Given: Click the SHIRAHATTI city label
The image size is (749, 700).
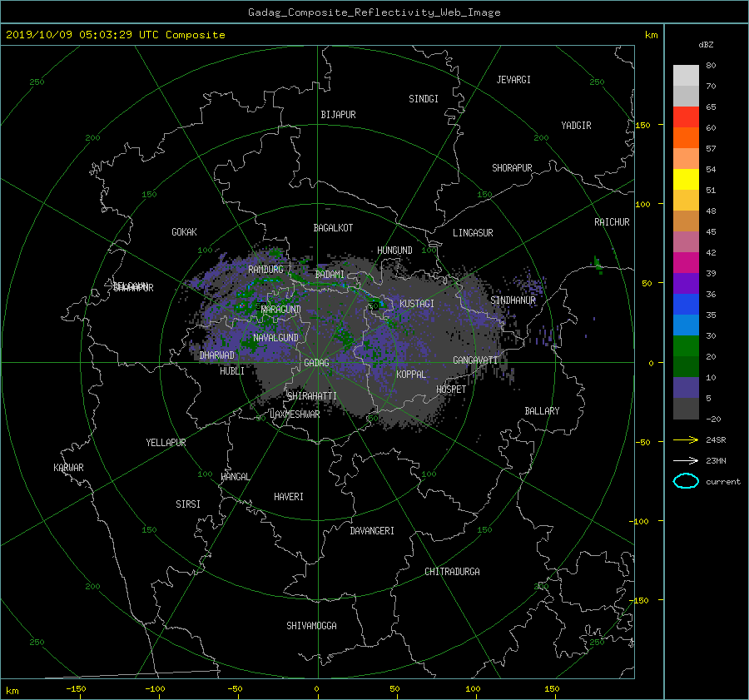Looking at the screenshot, I should (312, 396).
